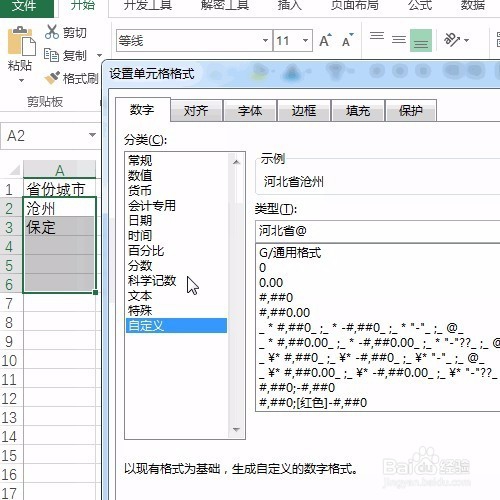Viewport: 500px width, 500px height.
Task: Switch to the 公式 ribbon tab
Action: [x=420, y=6]
